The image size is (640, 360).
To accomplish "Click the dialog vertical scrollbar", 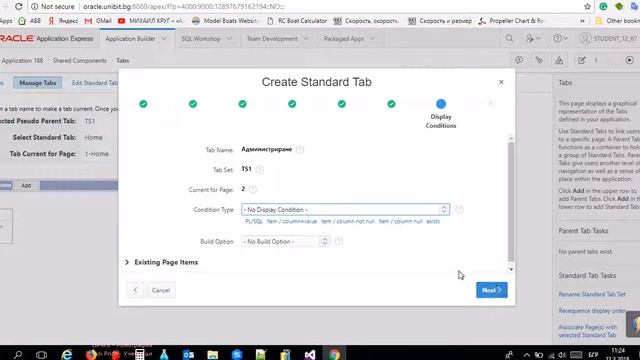I will coord(511,202).
